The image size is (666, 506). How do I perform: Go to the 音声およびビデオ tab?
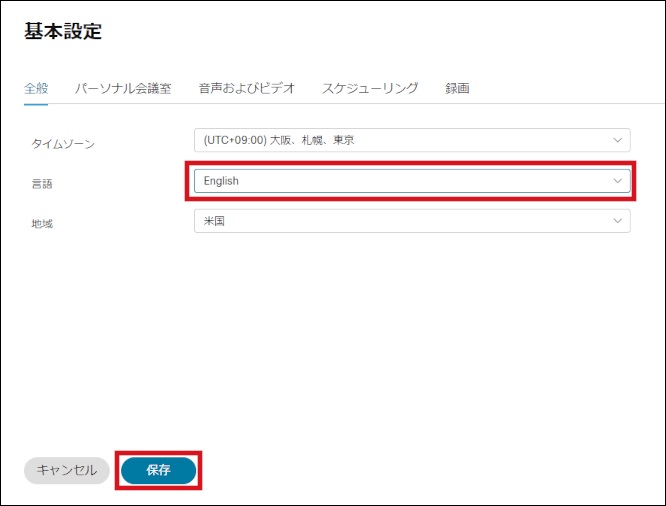click(246, 88)
